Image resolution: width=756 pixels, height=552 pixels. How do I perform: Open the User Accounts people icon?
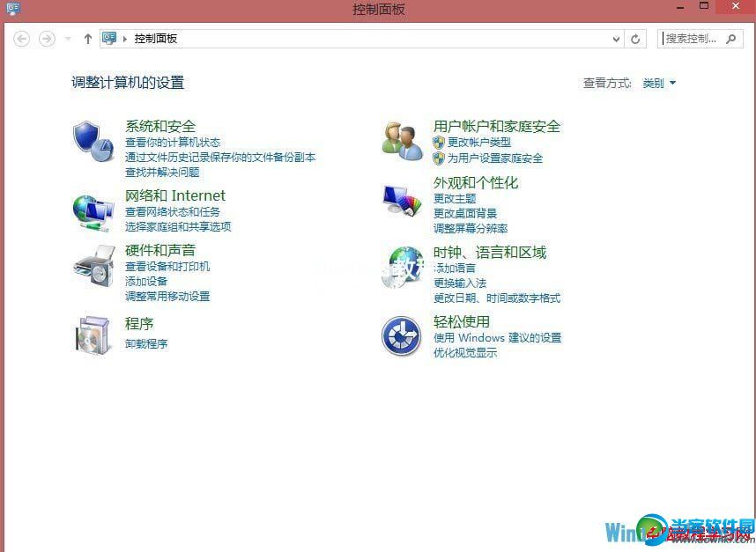(402, 141)
